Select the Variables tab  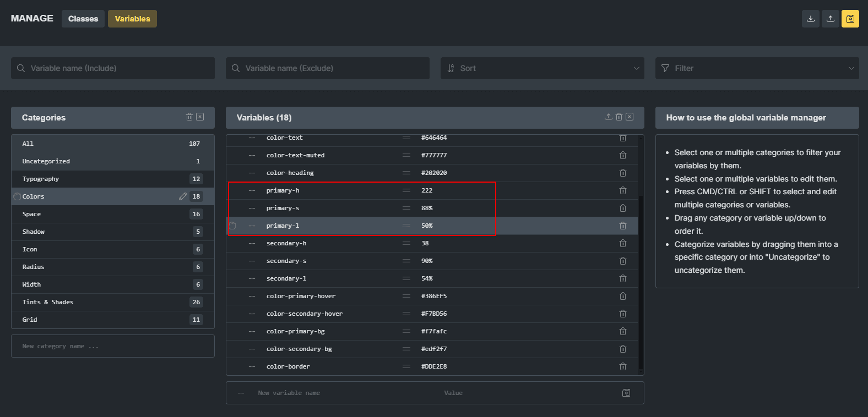[x=132, y=19]
